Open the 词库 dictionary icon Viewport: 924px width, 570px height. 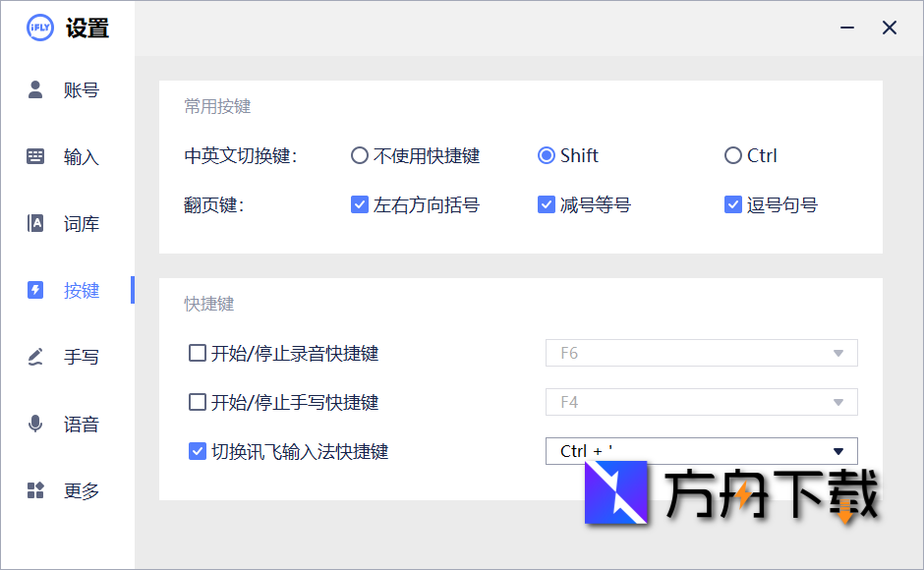click(x=36, y=223)
